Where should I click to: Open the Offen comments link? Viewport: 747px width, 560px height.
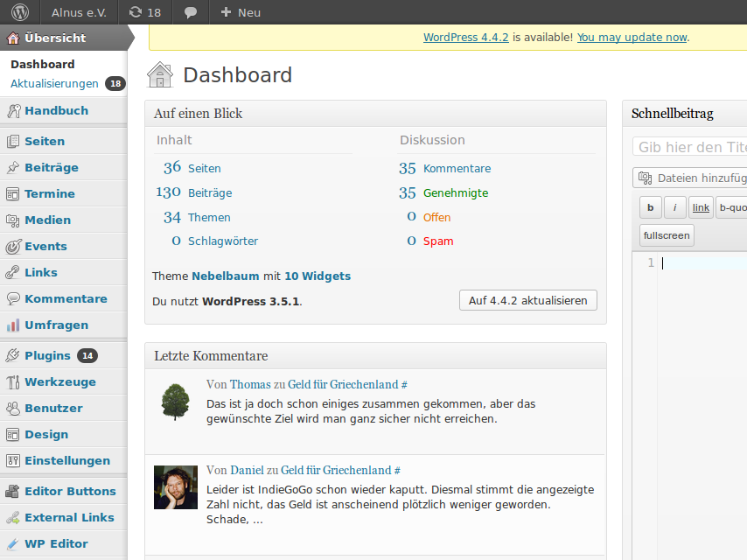tap(436, 217)
